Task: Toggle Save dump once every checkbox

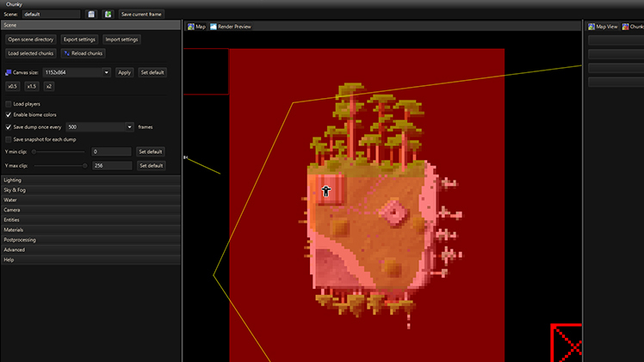Action: point(9,126)
